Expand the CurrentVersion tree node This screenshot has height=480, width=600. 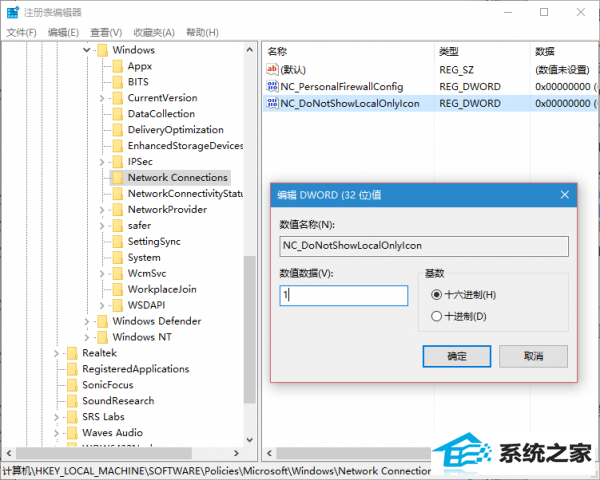click(102, 98)
